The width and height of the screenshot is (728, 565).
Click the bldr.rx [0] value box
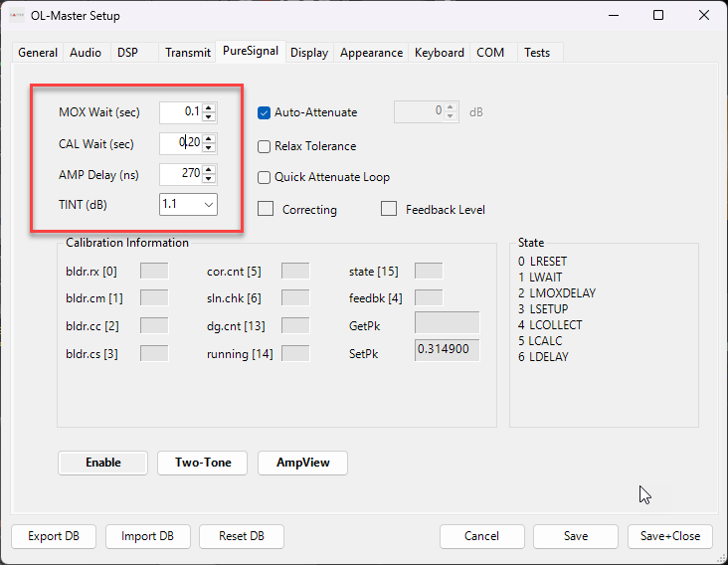(154, 271)
